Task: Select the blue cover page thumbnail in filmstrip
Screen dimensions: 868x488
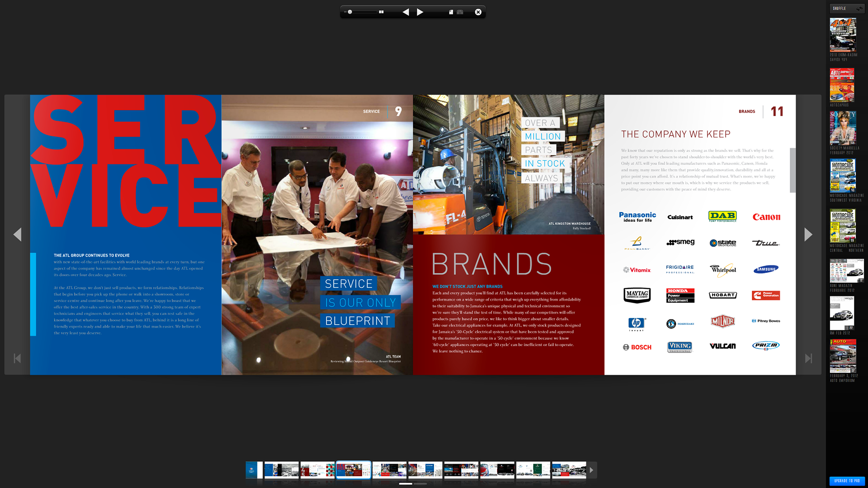Action: click(254, 470)
